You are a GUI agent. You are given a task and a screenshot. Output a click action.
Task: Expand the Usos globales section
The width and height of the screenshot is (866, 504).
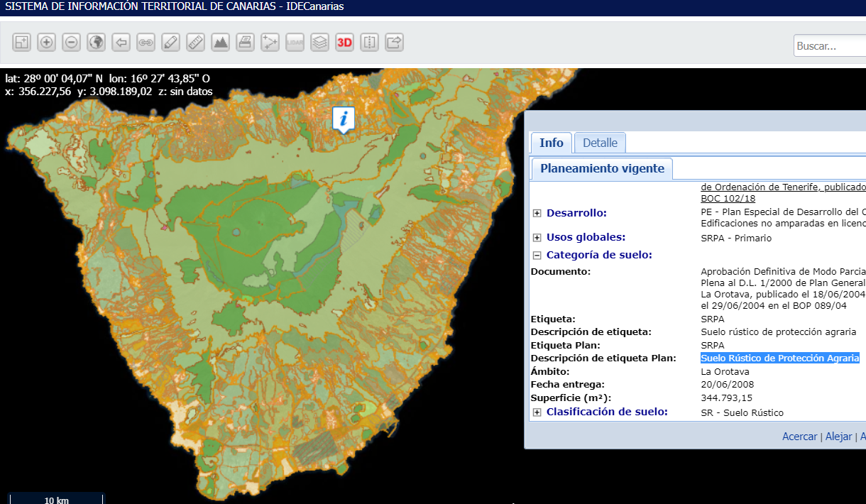[x=537, y=238]
